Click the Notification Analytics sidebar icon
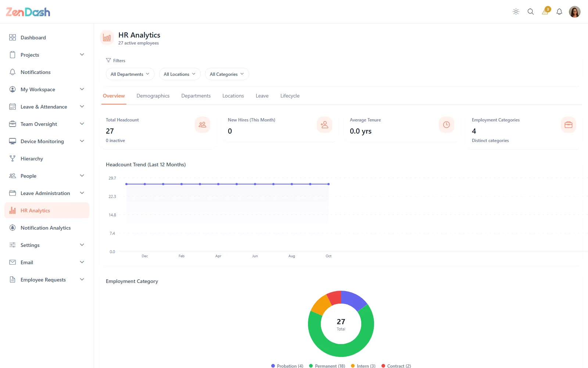588x368 pixels. [12, 228]
